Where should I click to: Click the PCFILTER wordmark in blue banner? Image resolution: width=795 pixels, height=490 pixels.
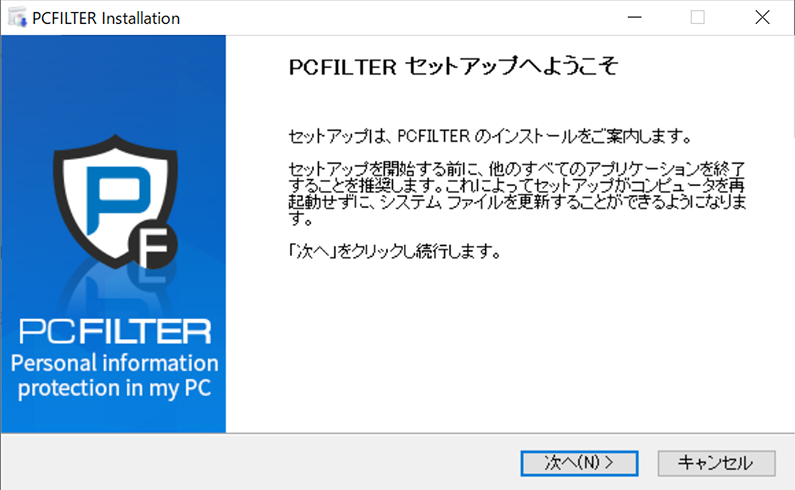click(116, 331)
